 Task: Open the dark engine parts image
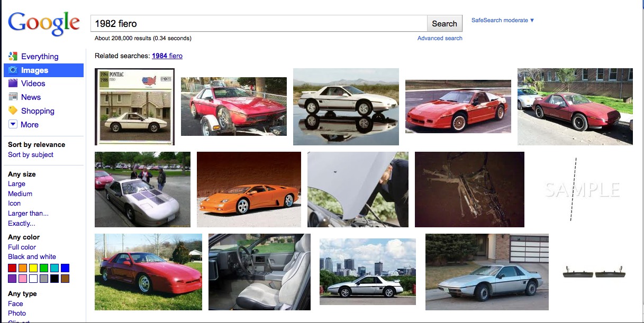click(469, 189)
